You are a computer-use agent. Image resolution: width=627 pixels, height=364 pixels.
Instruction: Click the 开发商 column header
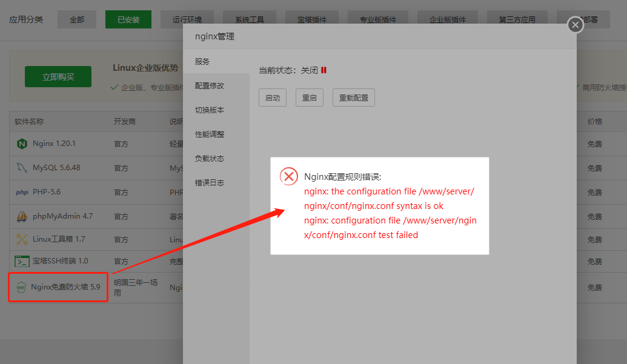click(125, 122)
